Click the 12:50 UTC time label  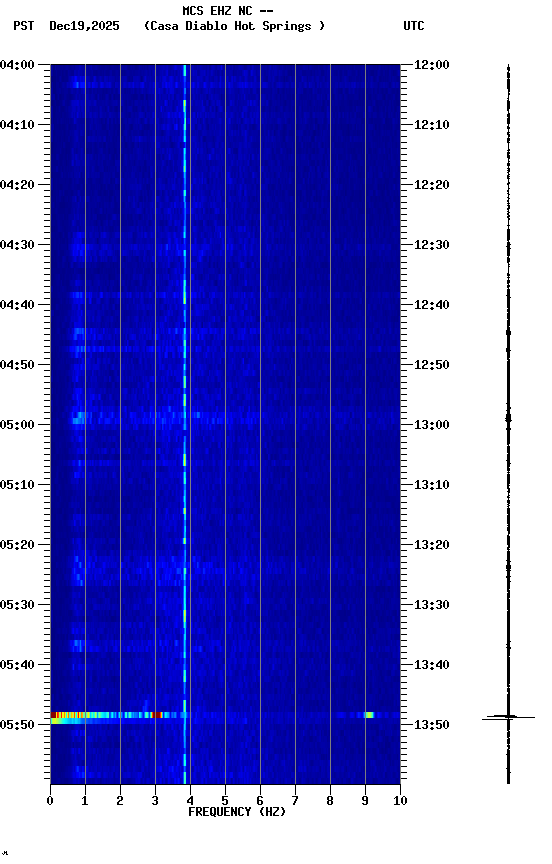(x=432, y=365)
